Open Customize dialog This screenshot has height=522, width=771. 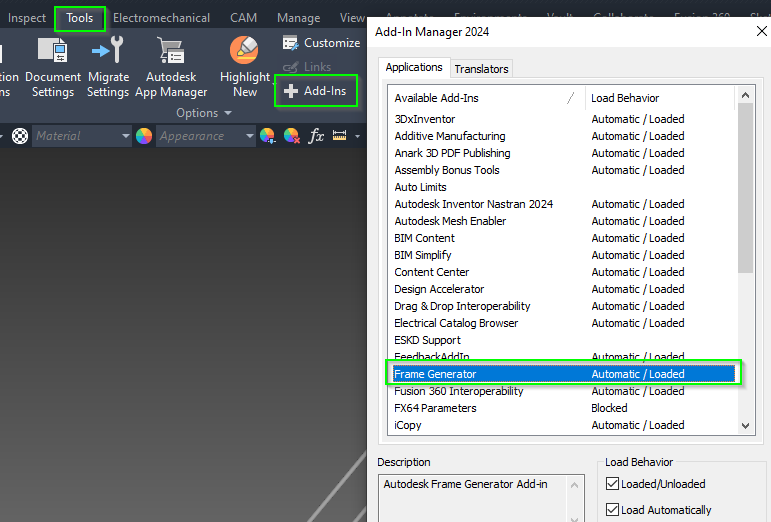(322, 43)
